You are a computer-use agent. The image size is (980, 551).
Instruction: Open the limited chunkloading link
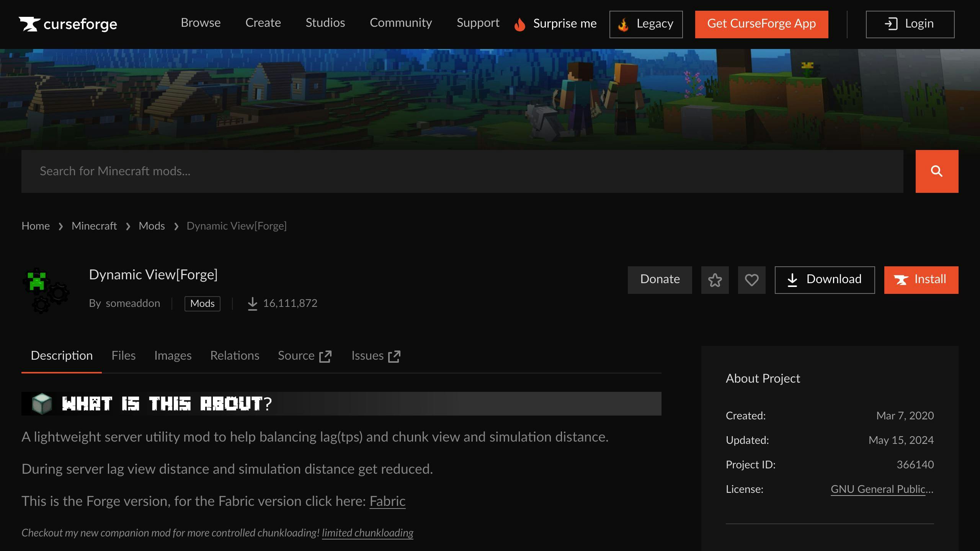point(367,533)
